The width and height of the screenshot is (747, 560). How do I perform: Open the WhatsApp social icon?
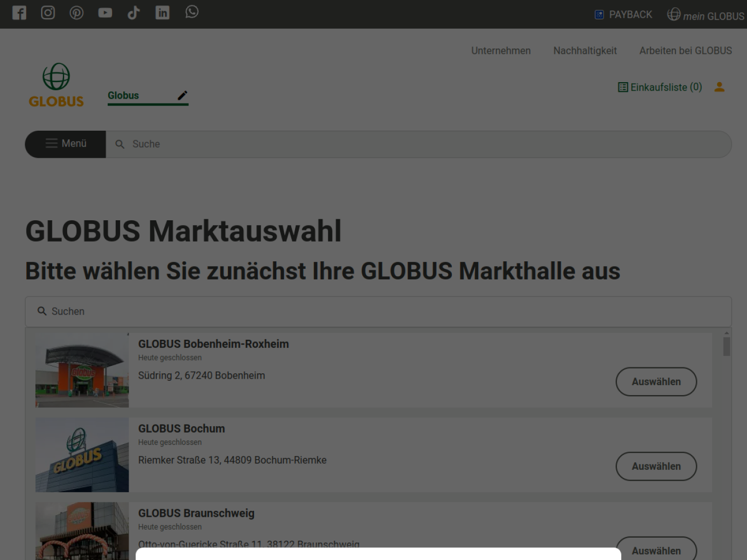[x=192, y=12]
